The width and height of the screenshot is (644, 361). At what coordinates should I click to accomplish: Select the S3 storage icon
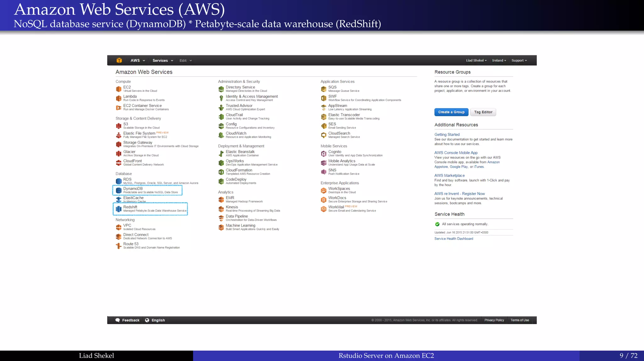click(x=119, y=126)
